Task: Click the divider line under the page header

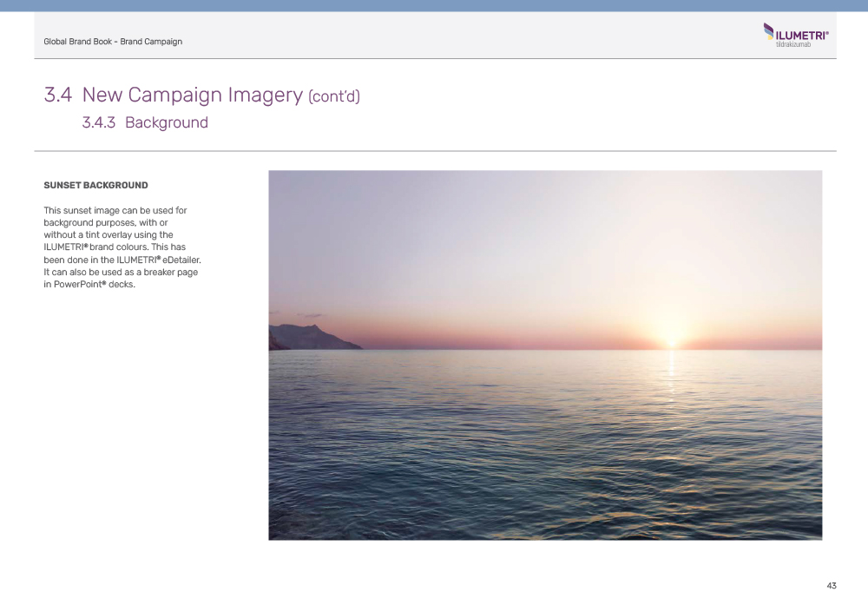Action: pos(434,59)
